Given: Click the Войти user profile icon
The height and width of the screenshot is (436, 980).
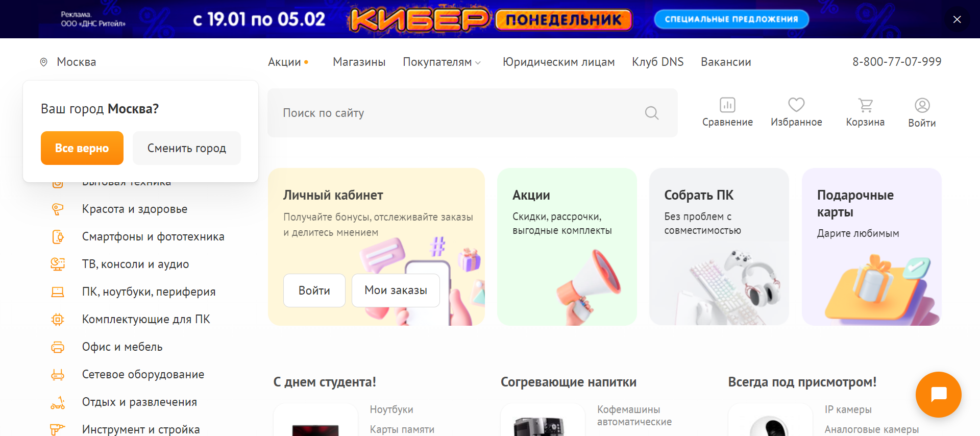Looking at the screenshot, I should tap(922, 105).
